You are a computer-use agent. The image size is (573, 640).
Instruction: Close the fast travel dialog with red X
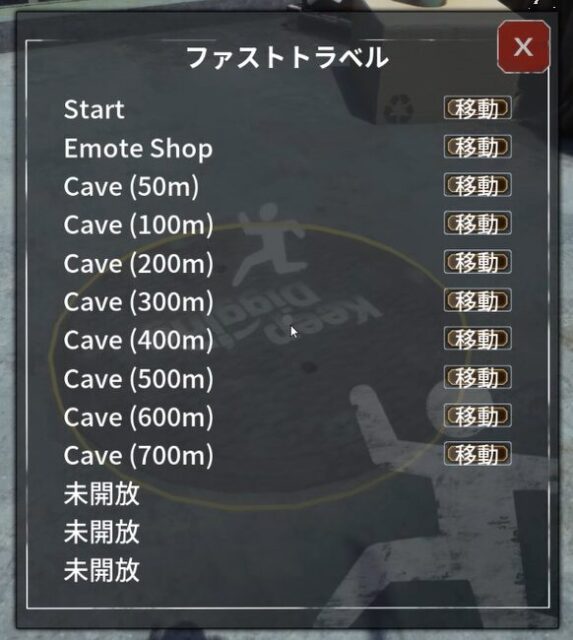click(x=524, y=47)
